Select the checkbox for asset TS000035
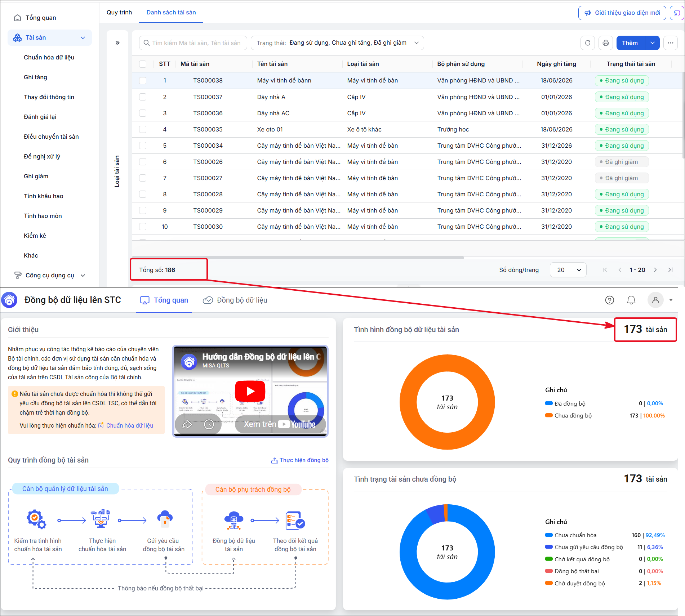Image resolution: width=685 pixels, height=616 pixels. tap(143, 129)
